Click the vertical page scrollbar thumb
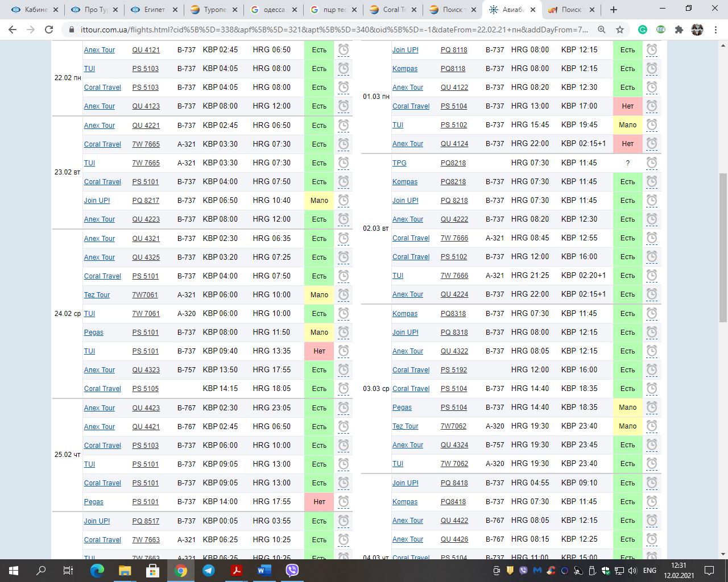The image size is (728, 582). coord(723,247)
